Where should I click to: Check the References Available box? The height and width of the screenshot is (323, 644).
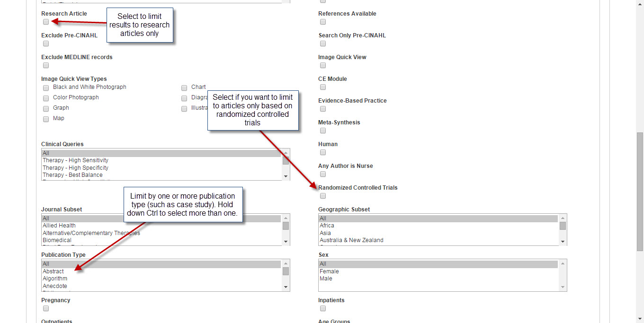pyautogui.click(x=323, y=22)
